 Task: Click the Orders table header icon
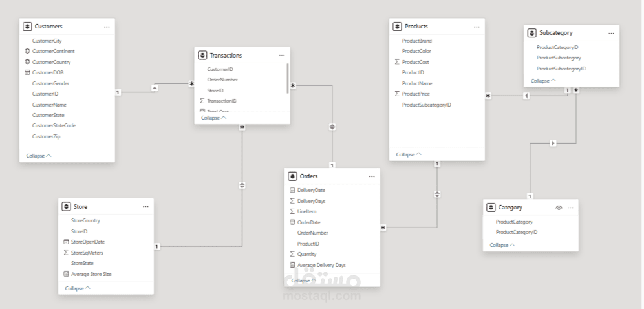[292, 176]
